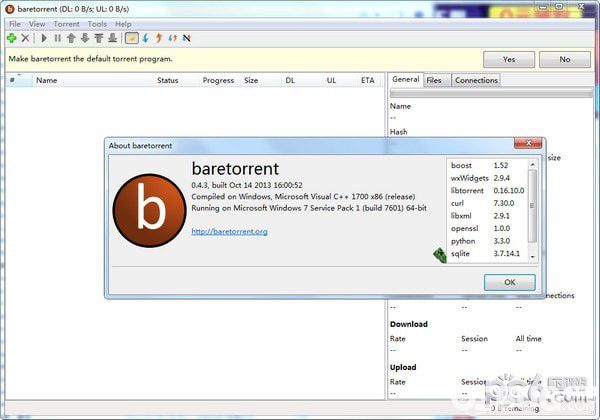
Task: Start torrent with the play icon
Action: pyautogui.click(x=44, y=38)
